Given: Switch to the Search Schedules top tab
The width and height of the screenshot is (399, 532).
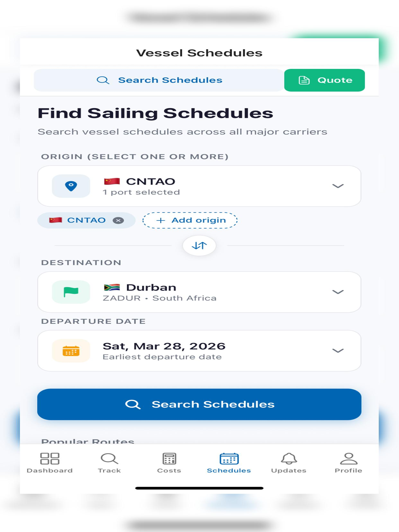Looking at the screenshot, I should click(159, 80).
